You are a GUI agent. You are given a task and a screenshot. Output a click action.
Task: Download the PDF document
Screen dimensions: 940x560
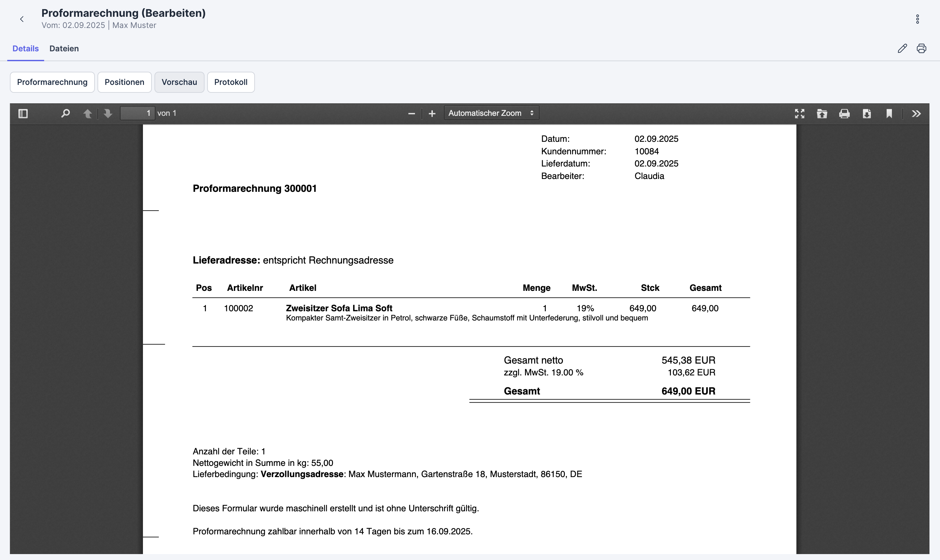867,114
